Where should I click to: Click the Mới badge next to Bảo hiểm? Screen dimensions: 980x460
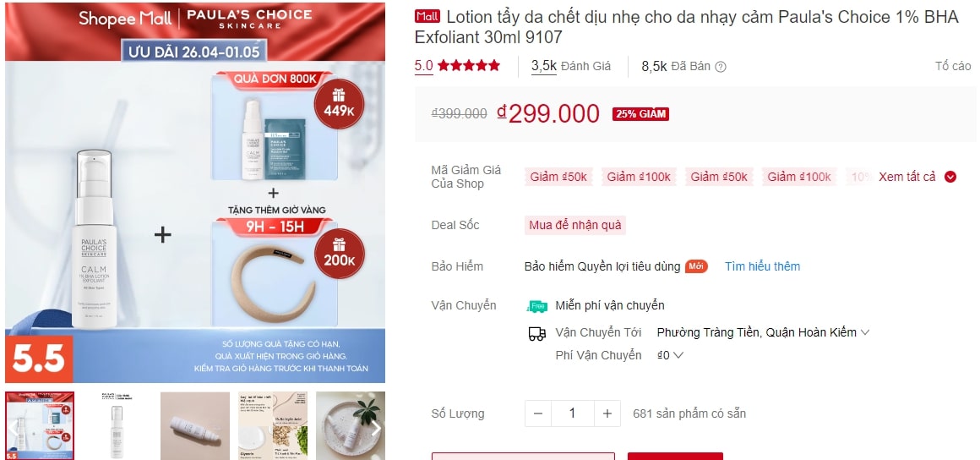pos(696,266)
